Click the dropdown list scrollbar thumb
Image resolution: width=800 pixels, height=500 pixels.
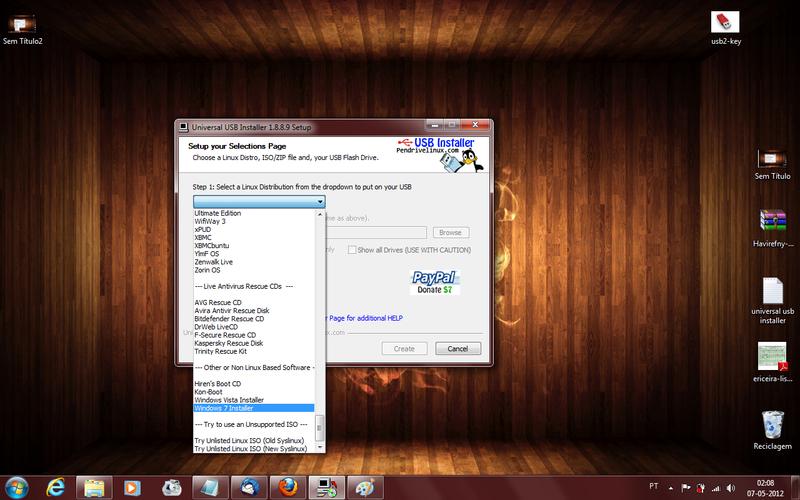(320, 428)
